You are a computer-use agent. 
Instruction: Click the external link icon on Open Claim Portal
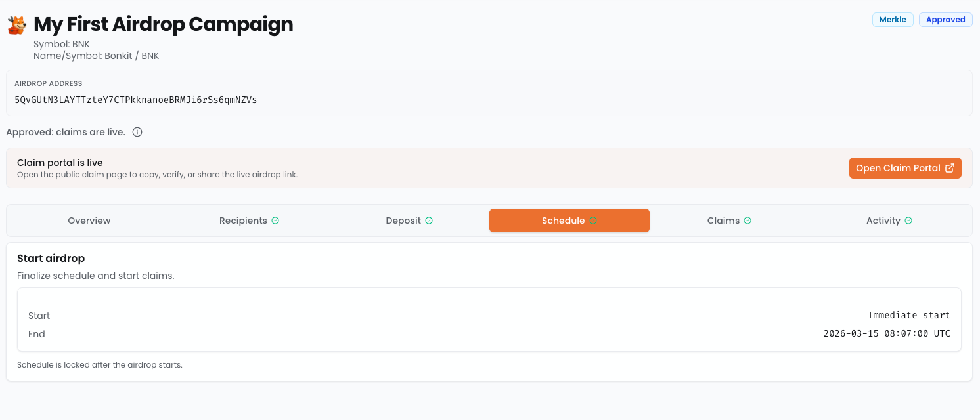coord(950,168)
